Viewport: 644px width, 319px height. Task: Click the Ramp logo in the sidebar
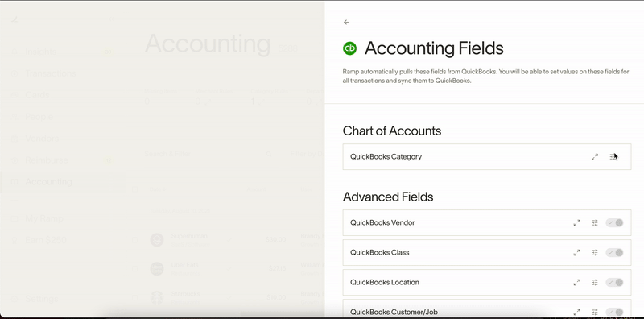(x=15, y=19)
